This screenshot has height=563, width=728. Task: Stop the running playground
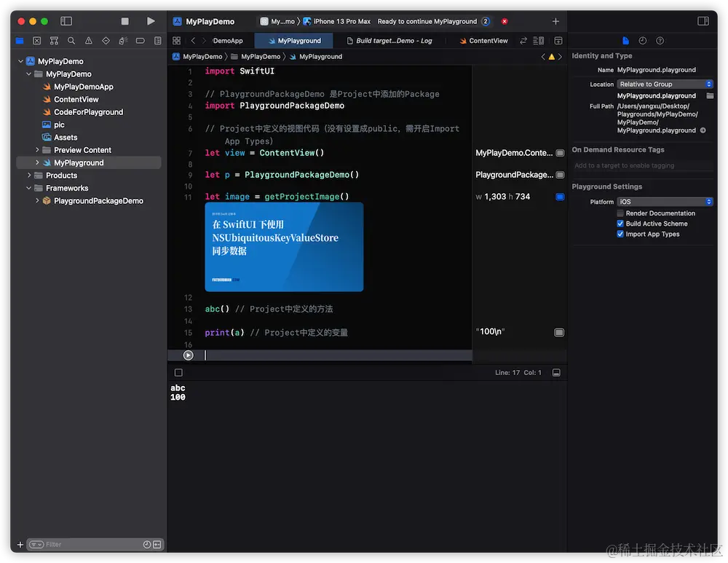[125, 21]
